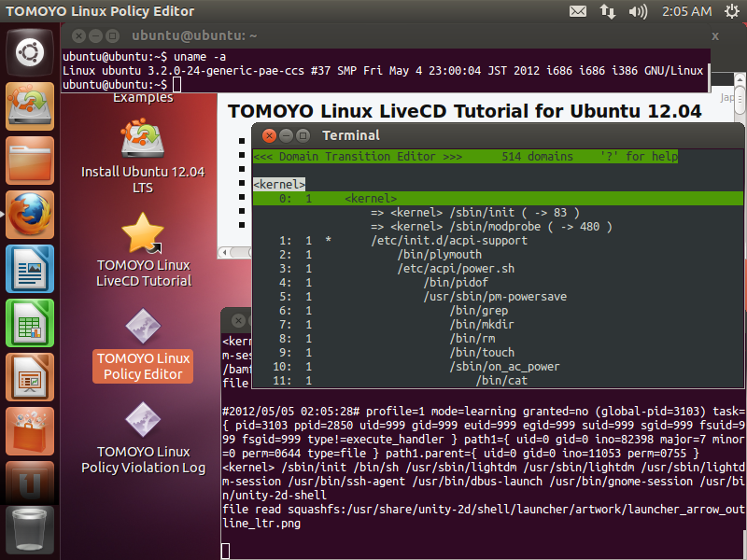The width and height of the screenshot is (747, 560).
Task: Minimize the ubuntu@ubuntu terminal window
Action: pos(96,35)
